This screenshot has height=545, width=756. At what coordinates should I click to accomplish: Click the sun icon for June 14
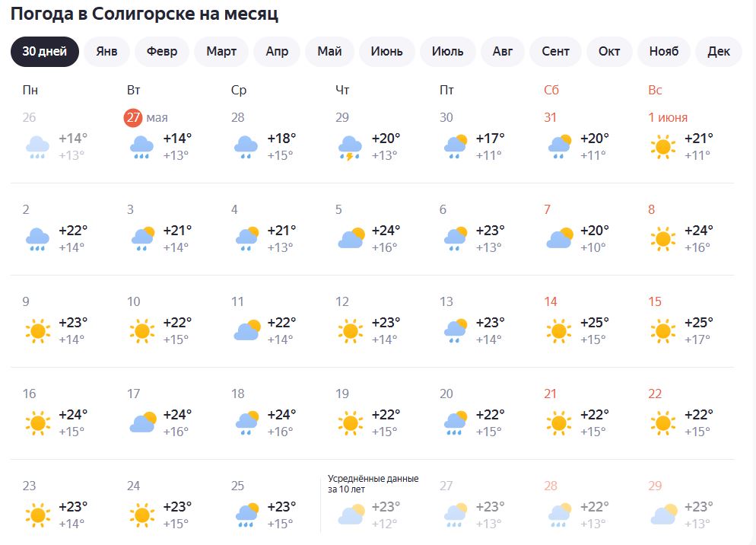tap(558, 331)
